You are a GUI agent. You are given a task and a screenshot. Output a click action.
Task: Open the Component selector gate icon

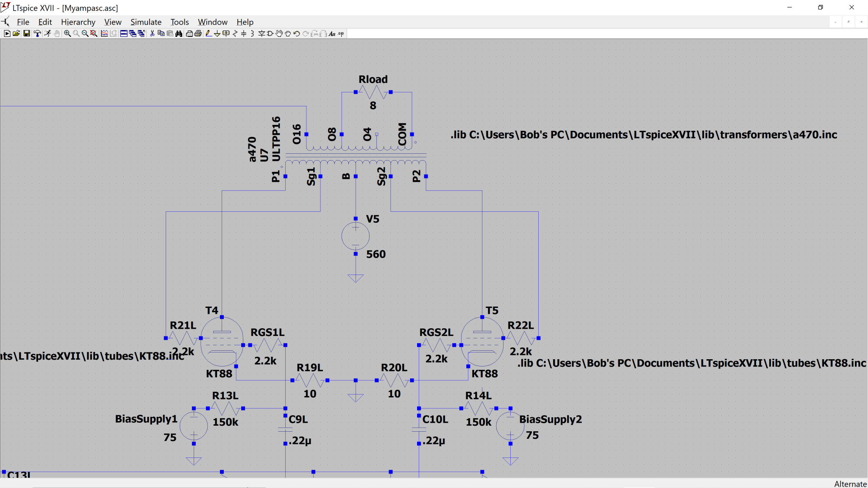pos(270,33)
